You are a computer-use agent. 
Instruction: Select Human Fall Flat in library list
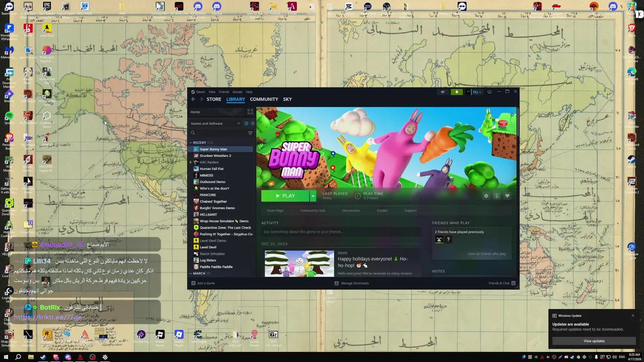[x=212, y=169]
